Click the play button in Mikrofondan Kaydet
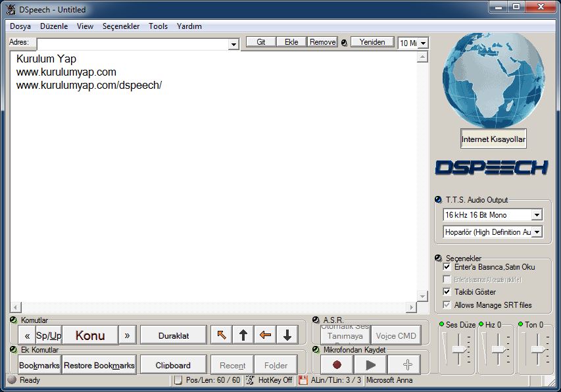Screen dimensions: 561x392 pos(370,365)
